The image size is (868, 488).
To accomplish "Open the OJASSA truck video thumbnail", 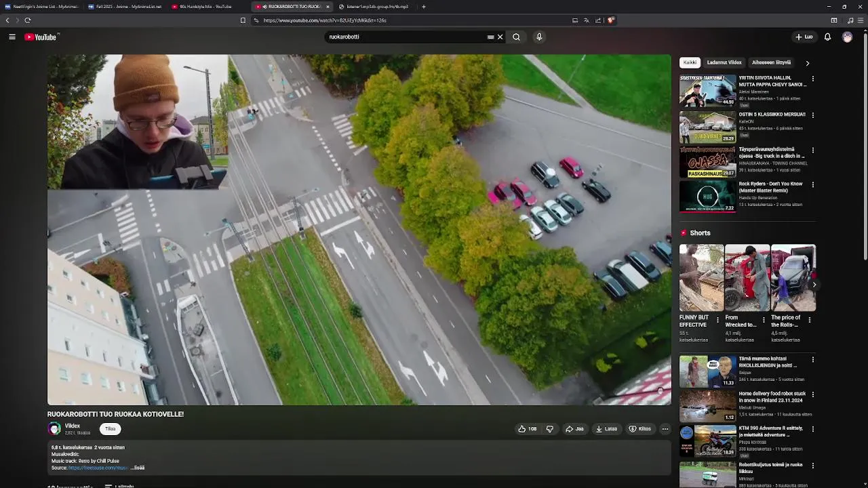I will click(707, 162).
